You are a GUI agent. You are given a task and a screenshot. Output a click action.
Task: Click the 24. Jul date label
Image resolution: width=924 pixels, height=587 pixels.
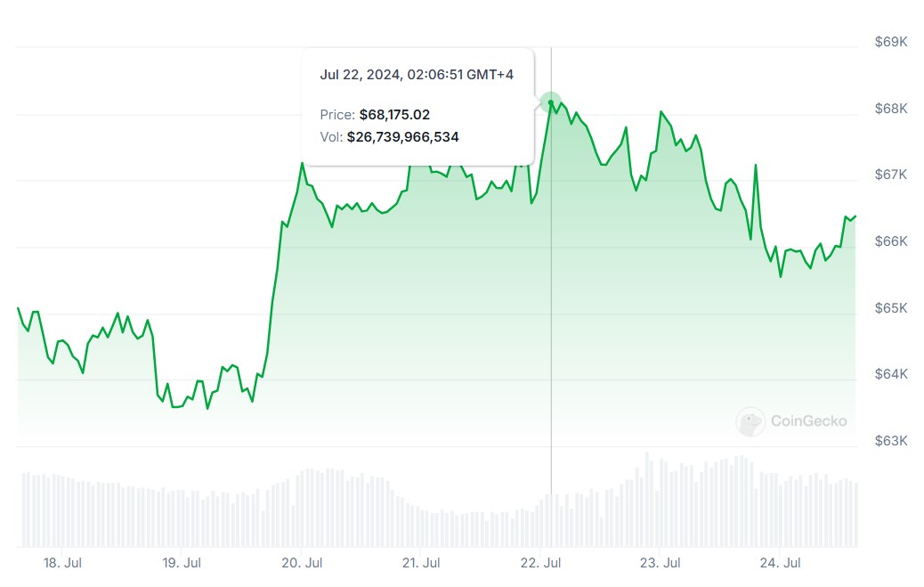(780, 563)
